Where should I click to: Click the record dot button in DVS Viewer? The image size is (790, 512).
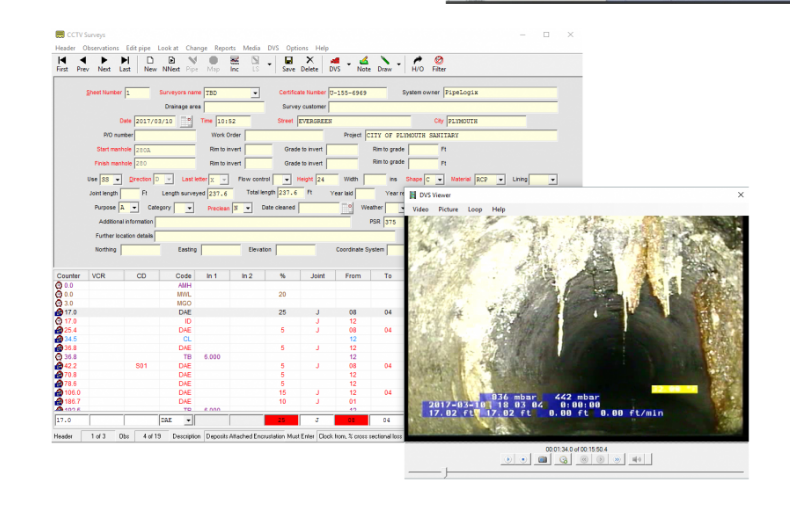[523, 460]
